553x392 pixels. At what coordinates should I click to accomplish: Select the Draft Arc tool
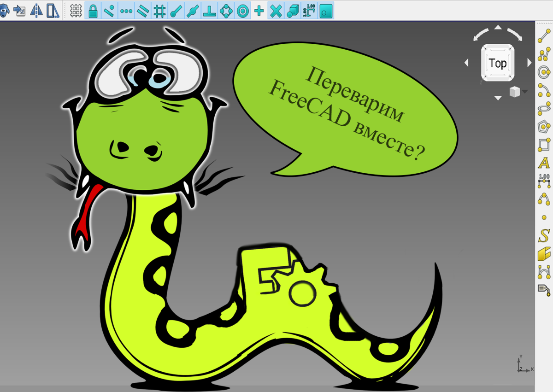coord(544,90)
